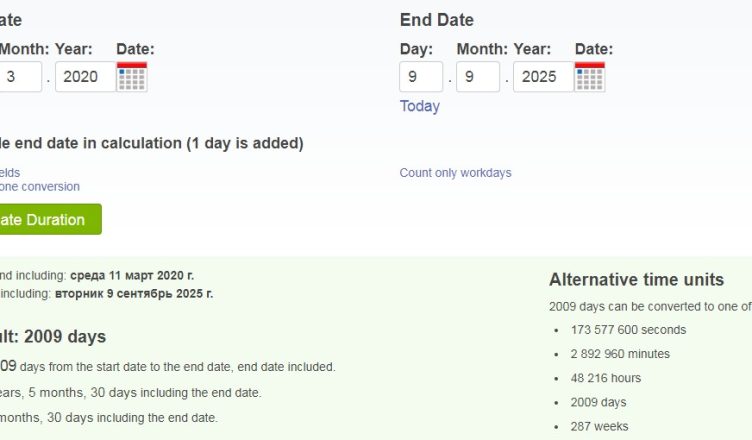Screen dimensions: 752x440
Task: Open the time zone conversion link
Action: coord(40,187)
